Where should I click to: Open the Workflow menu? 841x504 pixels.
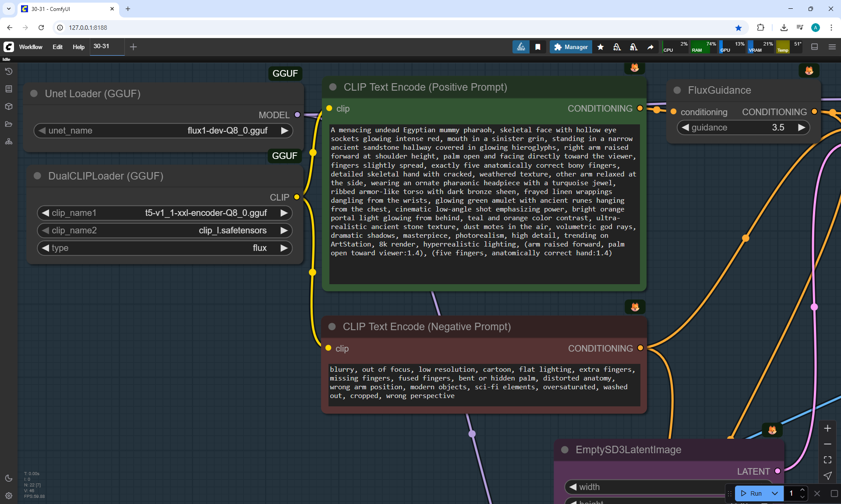[x=31, y=47]
